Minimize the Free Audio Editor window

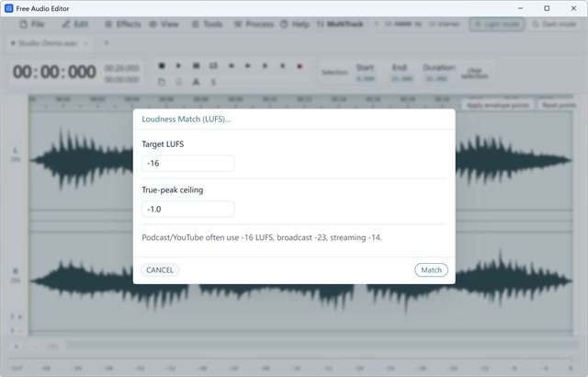521,8
